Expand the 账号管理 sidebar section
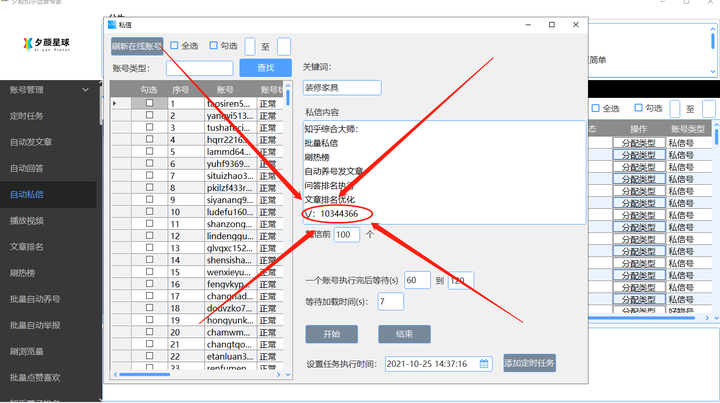Screen dimensions: 720x403 point(85,90)
